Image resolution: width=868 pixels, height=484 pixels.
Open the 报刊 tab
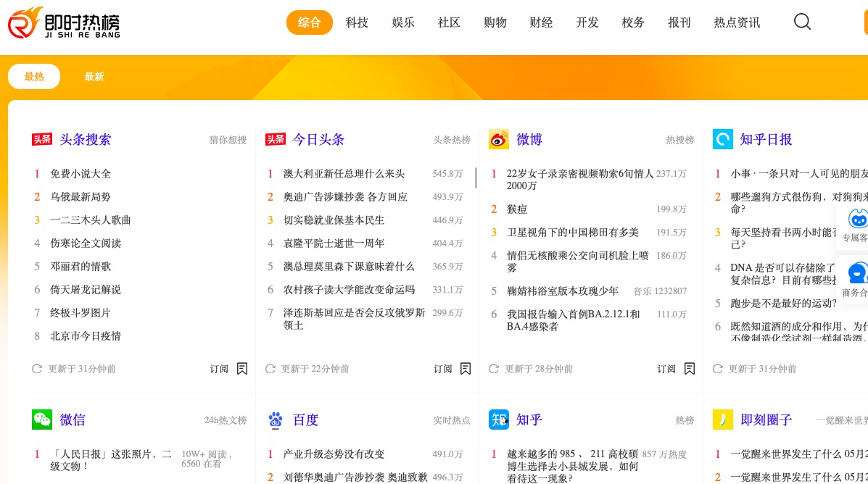point(679,22)
